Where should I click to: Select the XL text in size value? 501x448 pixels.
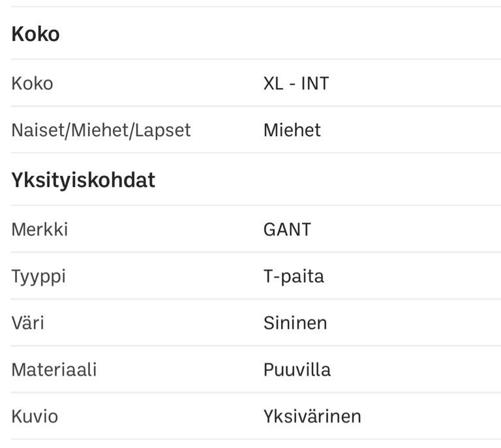(274, 83)
